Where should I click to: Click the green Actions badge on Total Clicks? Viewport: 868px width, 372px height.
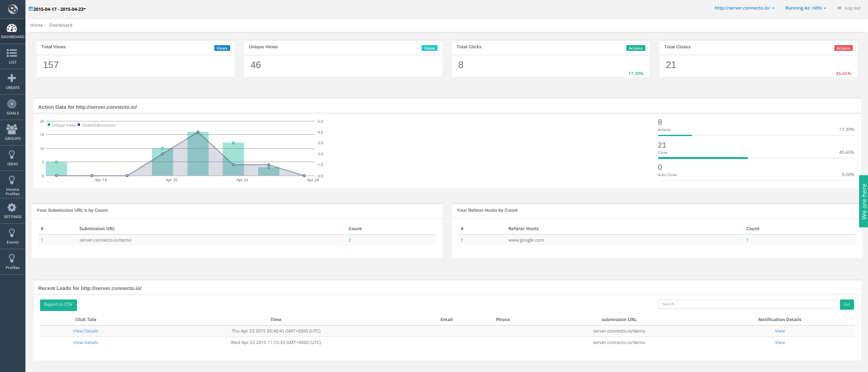tap(635, 48)
